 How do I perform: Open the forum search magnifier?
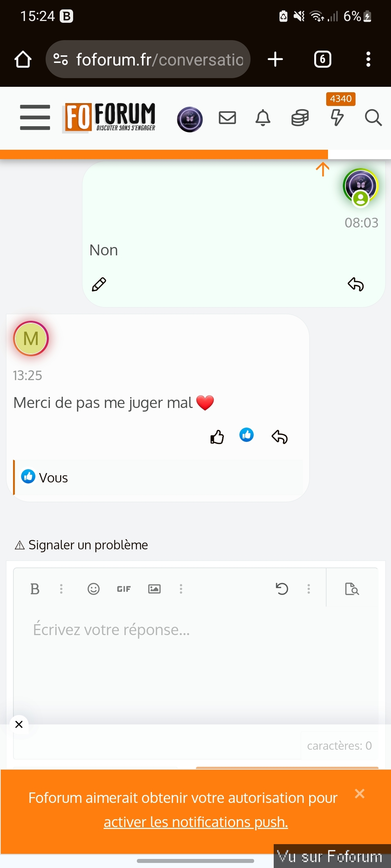pos(373,118)
